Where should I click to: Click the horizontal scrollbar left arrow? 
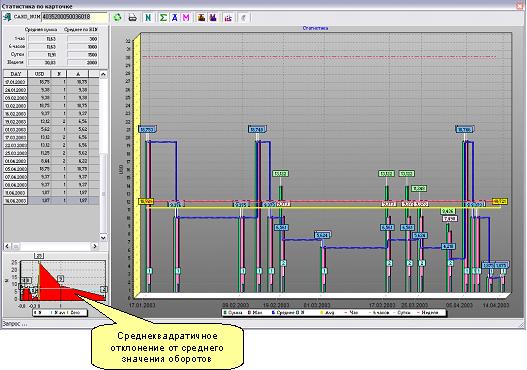click(x=7, y=246)
